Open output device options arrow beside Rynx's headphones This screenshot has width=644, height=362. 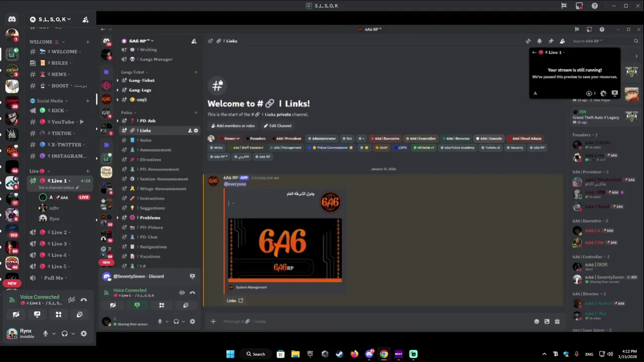click(72, 333)
